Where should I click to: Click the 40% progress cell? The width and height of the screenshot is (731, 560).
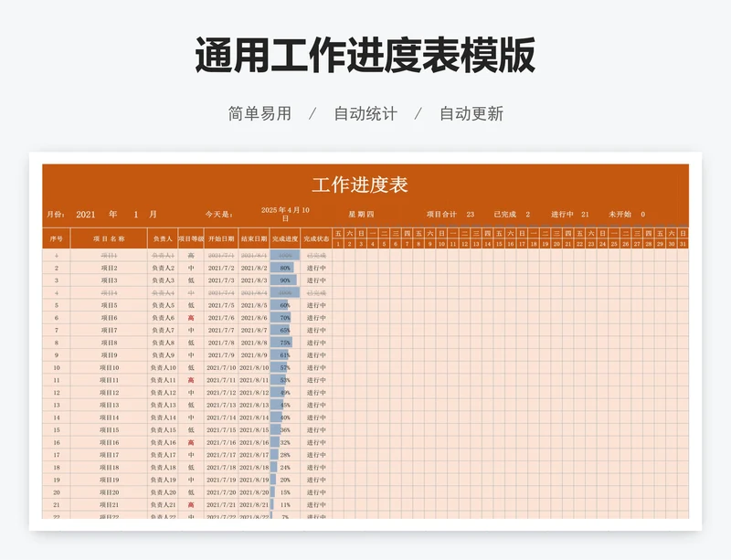(285, 417)
